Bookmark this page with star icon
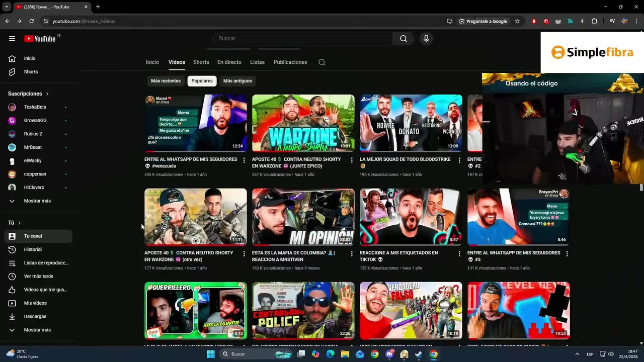This screenshot has height=362, width=644. [x=517, y=21]
